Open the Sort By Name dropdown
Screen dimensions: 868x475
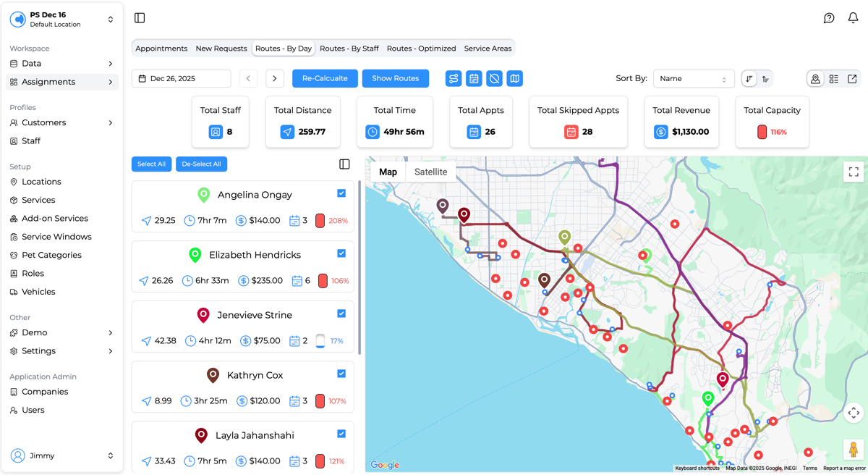tap(693, 79)
